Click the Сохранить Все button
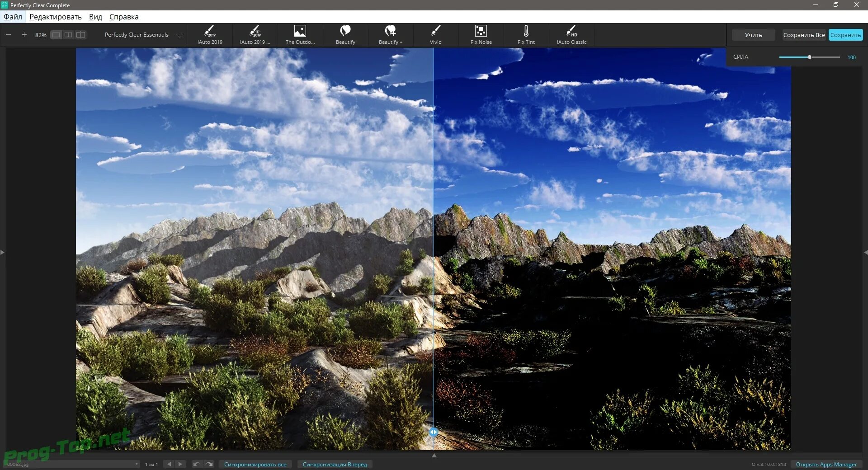 (x=804, y=35)
